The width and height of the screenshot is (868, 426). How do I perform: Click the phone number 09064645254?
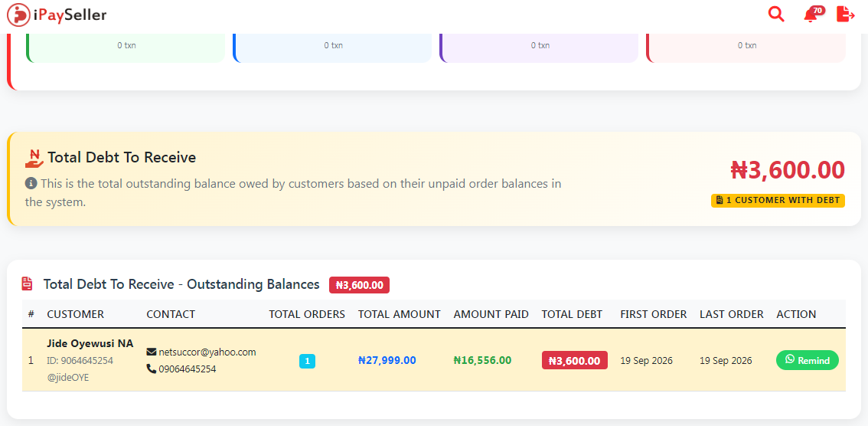click(187, 369)
